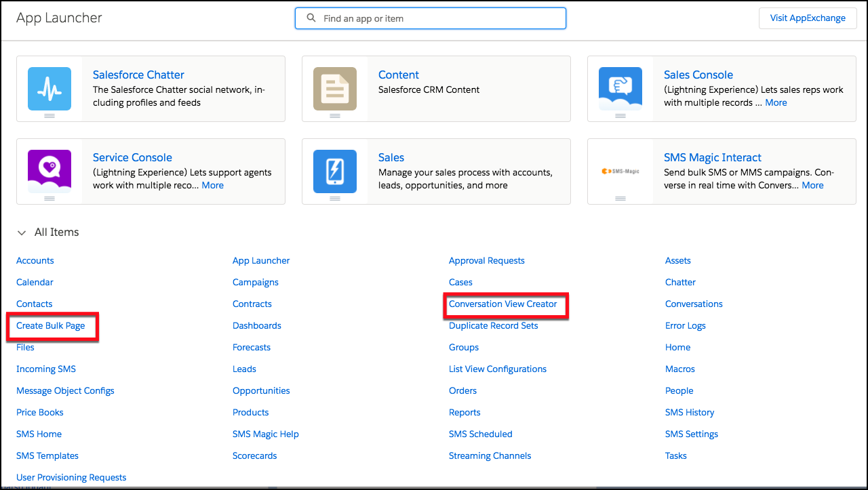Click the Content app document icon
868x490 pixels.
(x=335, y=89)
